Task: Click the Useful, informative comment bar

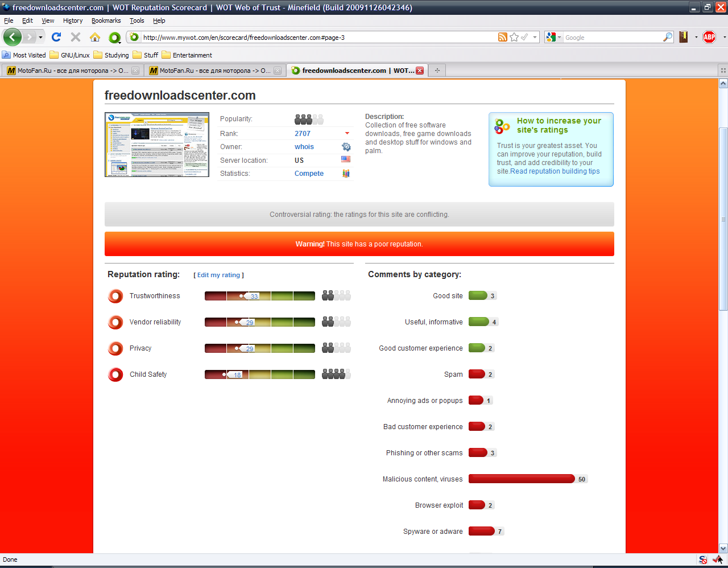Action: point(479,322)
